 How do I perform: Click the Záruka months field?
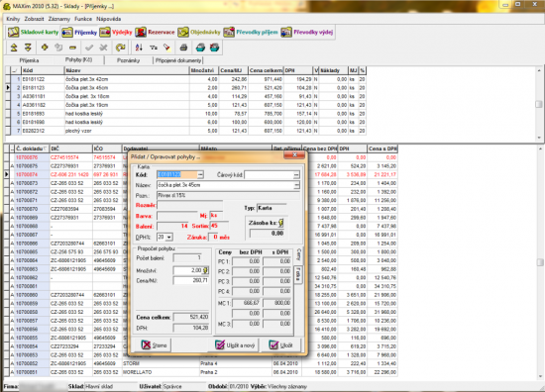point(213,238)
